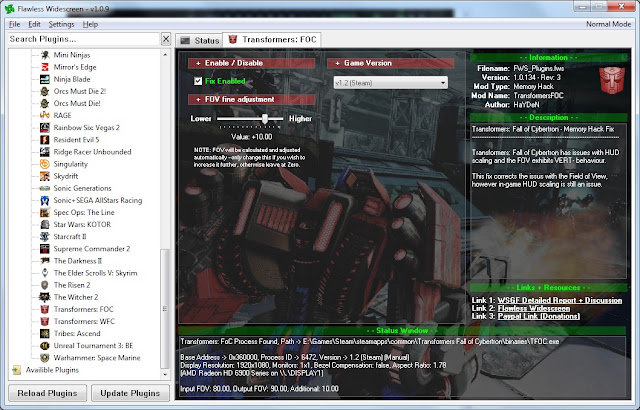
Task: Select the Singularity plugin entry
Action: pyautogui.click(x=70, y=164)
